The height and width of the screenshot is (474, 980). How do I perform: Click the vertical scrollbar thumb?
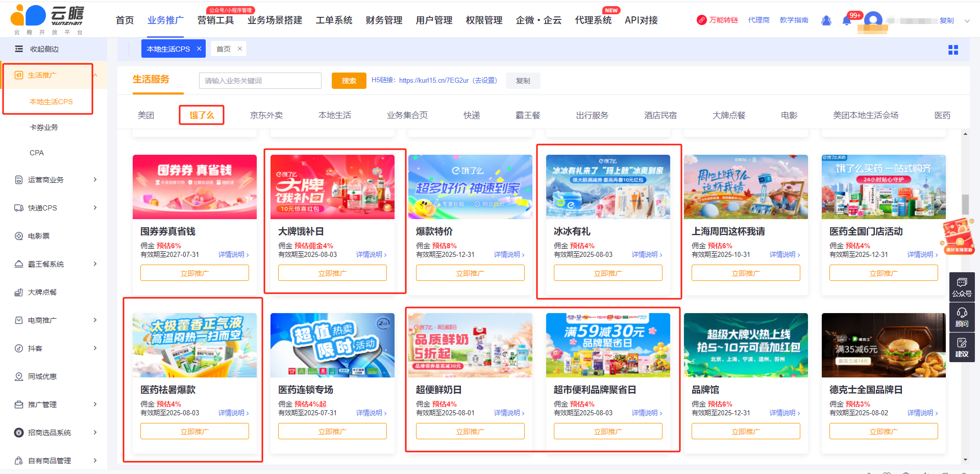[x=965, y=204]
